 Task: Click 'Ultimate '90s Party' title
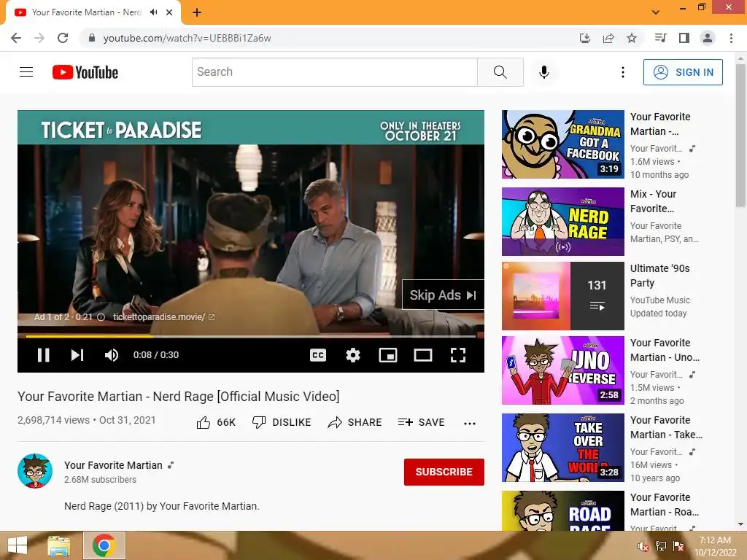pos(659,275)
